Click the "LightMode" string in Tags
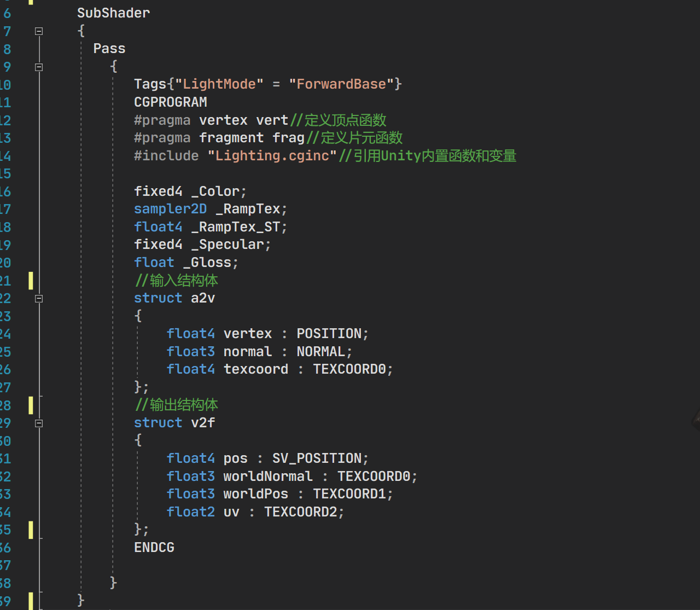Image resolution: width=700 pixels, height=610 pixels. (219, 84)
